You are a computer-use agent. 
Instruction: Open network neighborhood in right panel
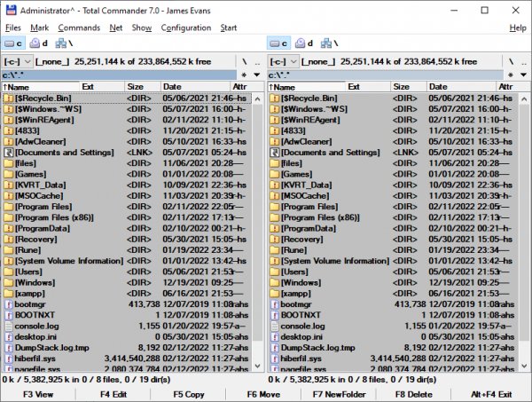pyautogui.click(x=330, y=43)
